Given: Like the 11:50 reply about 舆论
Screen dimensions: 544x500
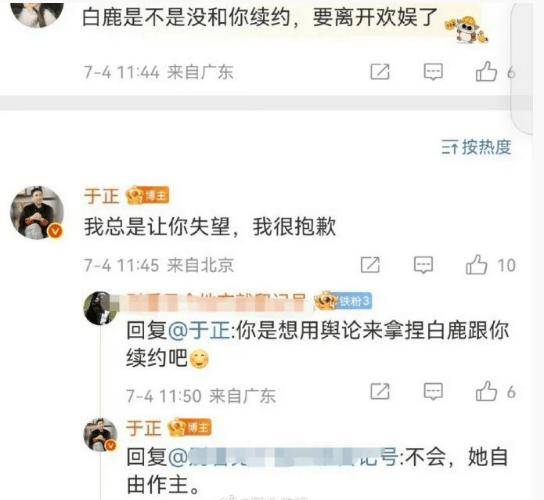Looking at the screenshot, I should pos(486,391).
